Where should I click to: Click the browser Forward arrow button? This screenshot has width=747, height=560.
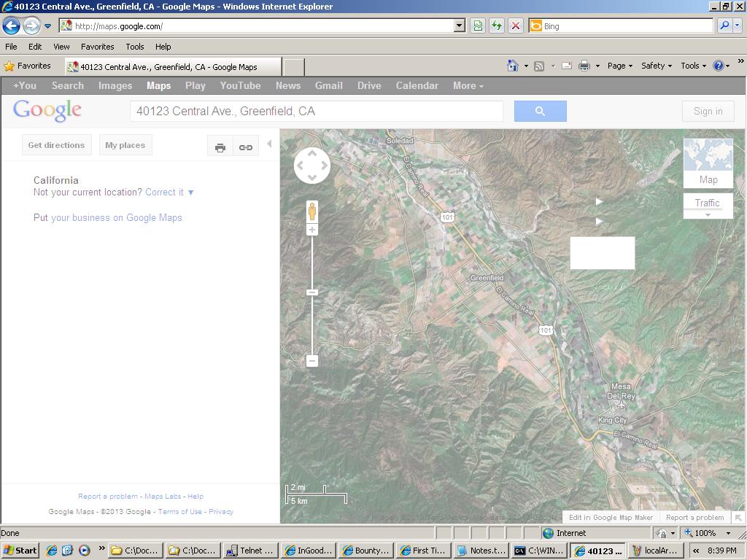tap(32, 26)
